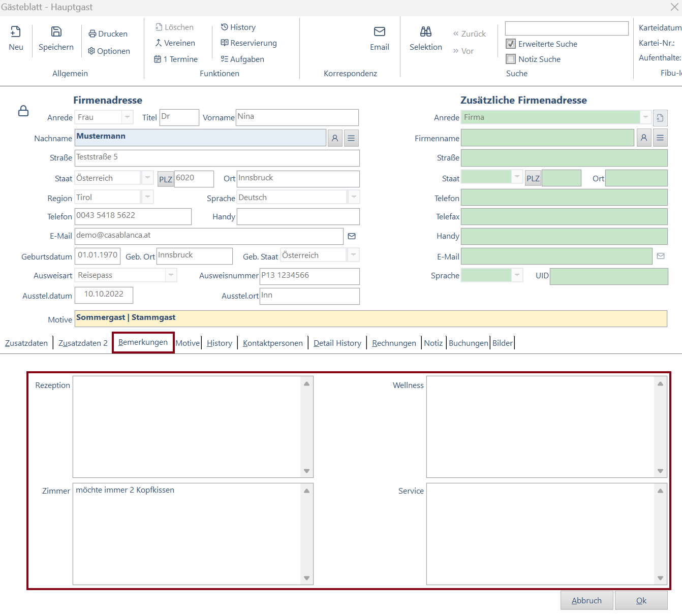
Task: Click into the Rezeption remarks text field
Action: pos(187,427)
